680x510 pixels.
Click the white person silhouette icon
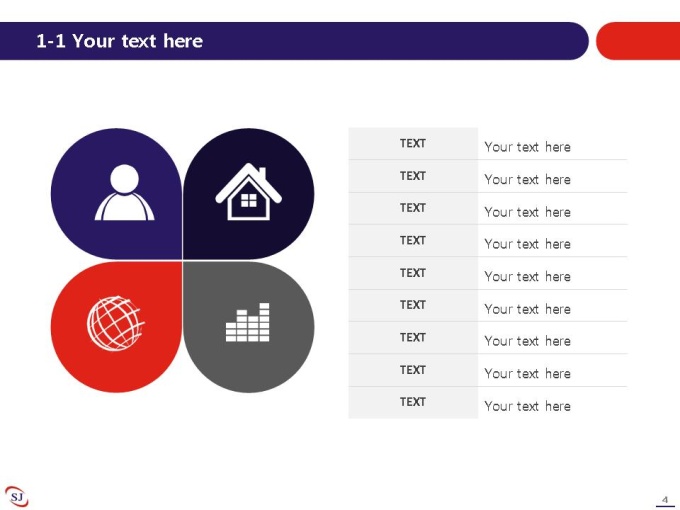(124, 192)
